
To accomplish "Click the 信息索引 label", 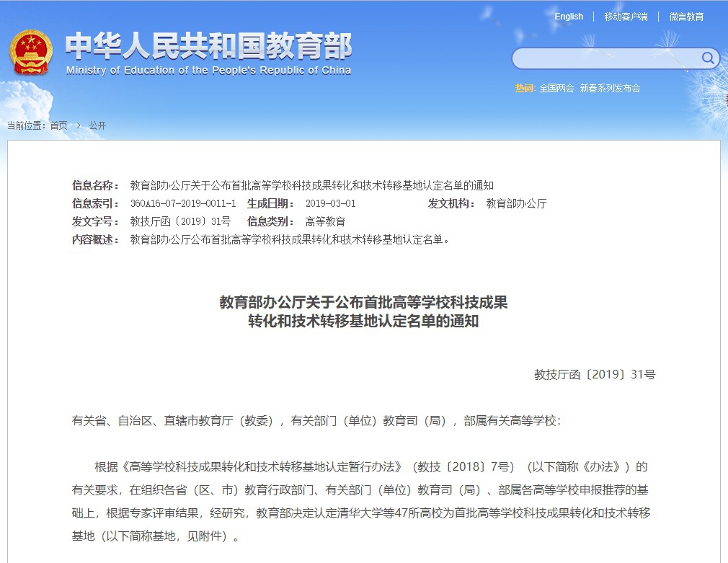I will pos(95,203).
